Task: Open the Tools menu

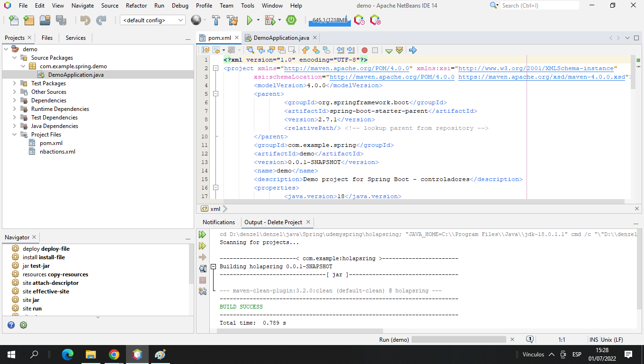Action: tap(248, 5)
